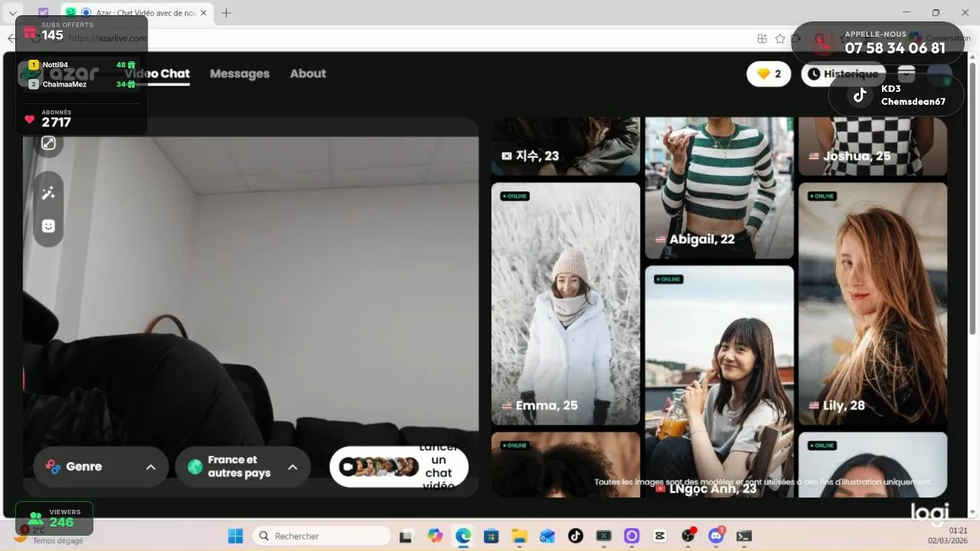This screenshot has width=980, height=551.
Task: Open the LNgọc Anh, 23 profile card
Action: 719,381
